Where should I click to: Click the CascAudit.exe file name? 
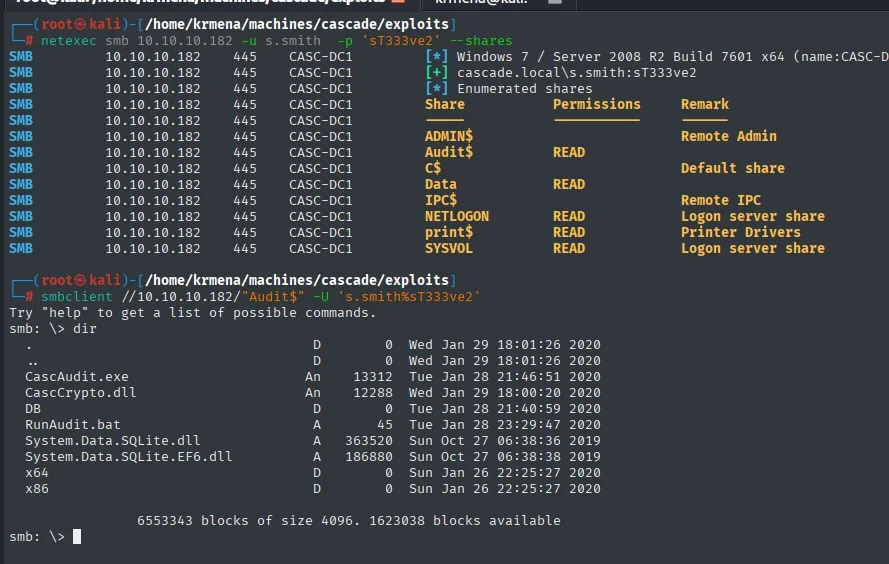coord(77,376)
